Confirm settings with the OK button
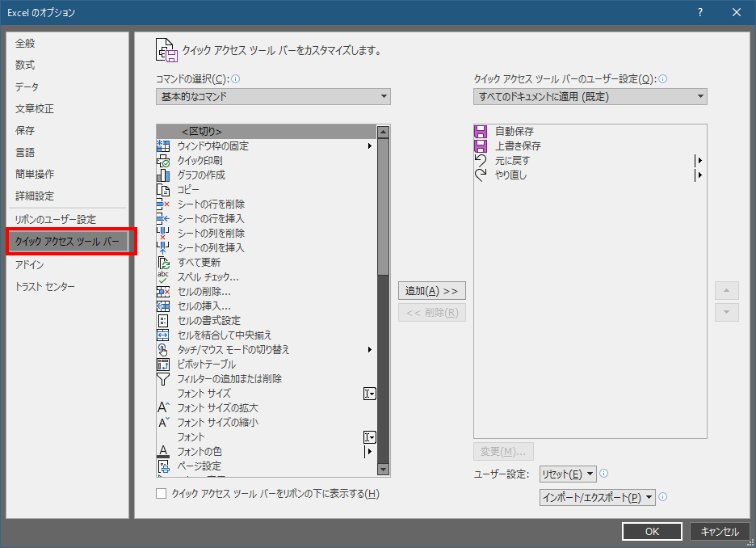Screen dimensions: 756x548 652,531
